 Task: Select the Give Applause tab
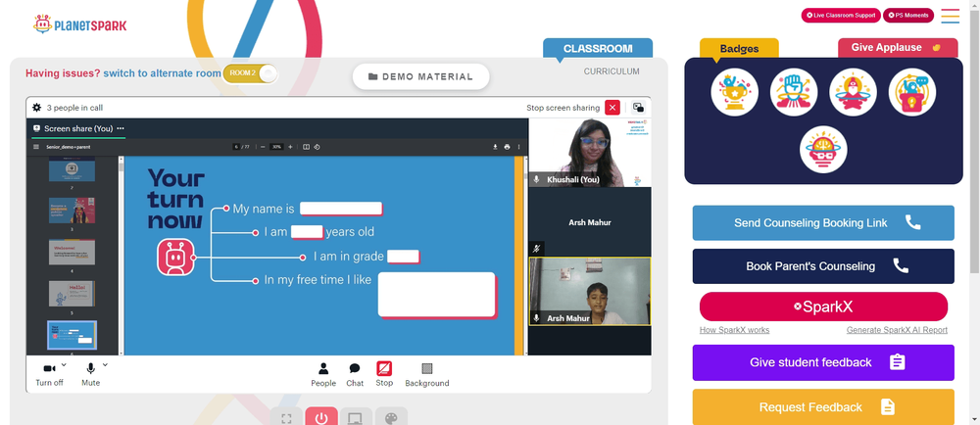(x=898, y=48)
